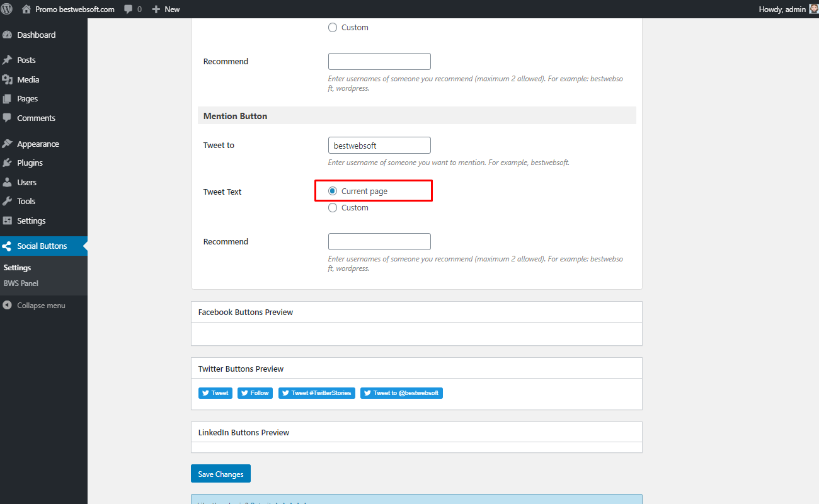Image resolution: width=819 pixels, height=504 pixels.
Task: Open Howdy, admin account link
Action: pos(788,9)
